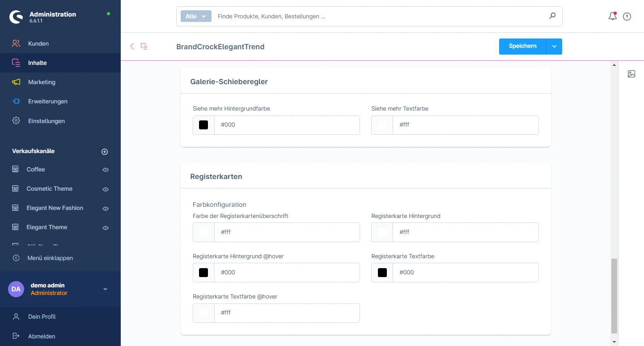Add a new sales channel with plus icon
This screenshot has height=346, width=644.
pyautogui.click(x=105, y=152)
